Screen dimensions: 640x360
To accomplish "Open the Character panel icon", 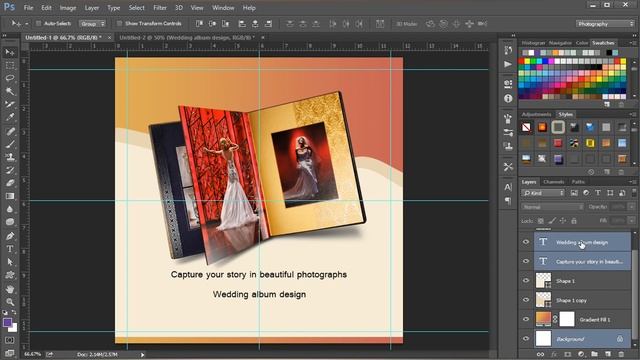I will click(x=508, y=187).
